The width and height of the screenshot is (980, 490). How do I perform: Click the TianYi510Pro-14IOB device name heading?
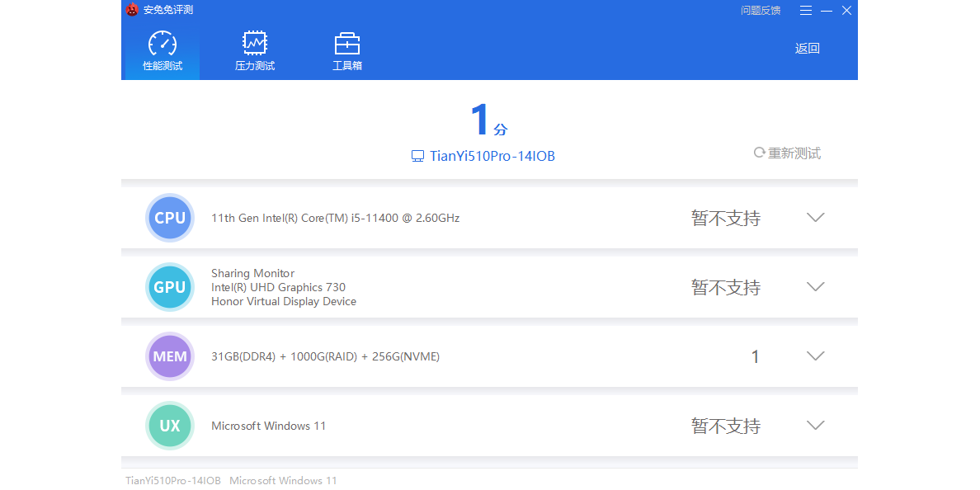coord(492,156)
